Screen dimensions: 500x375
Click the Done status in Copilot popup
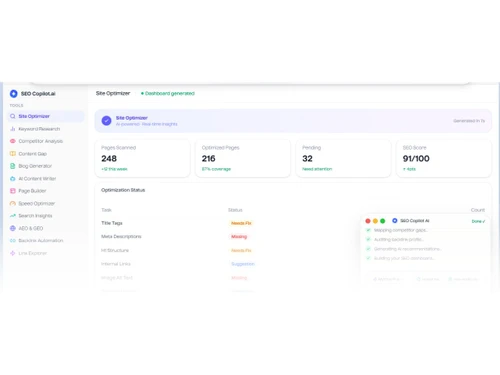(x=478, y=221)
